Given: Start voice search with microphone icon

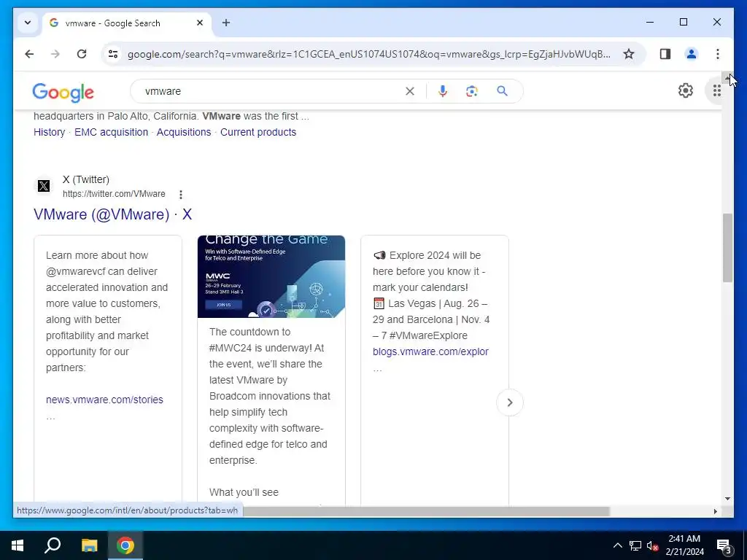Looking at the screenshot, I should coord(443,91).
